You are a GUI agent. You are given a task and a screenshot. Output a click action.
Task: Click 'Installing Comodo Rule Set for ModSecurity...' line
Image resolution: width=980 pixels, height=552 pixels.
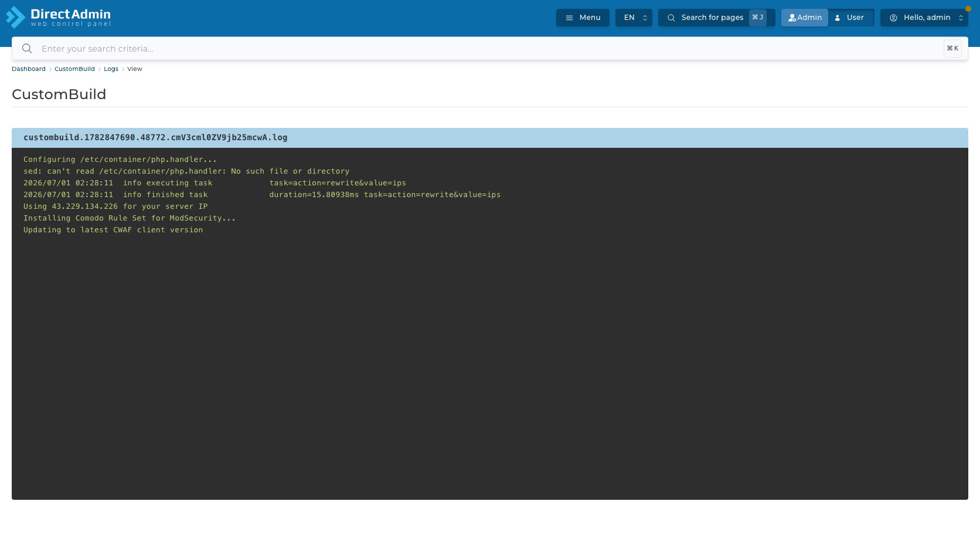click(130, 218)
